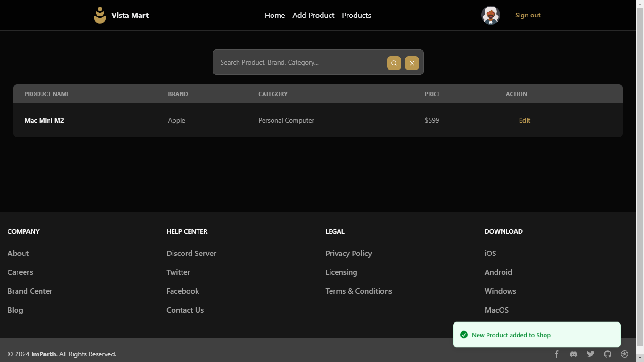Click the green checkmark in the notification

pos(464,335)
